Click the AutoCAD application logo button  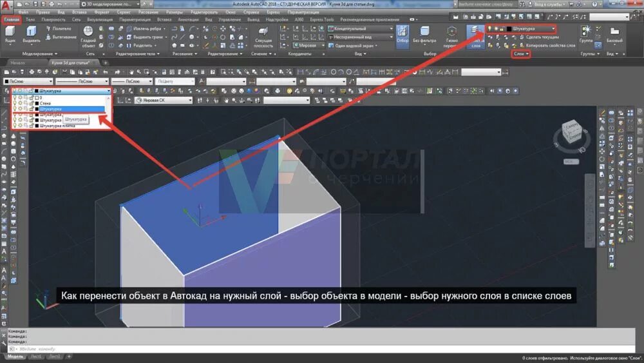(6, 6)
